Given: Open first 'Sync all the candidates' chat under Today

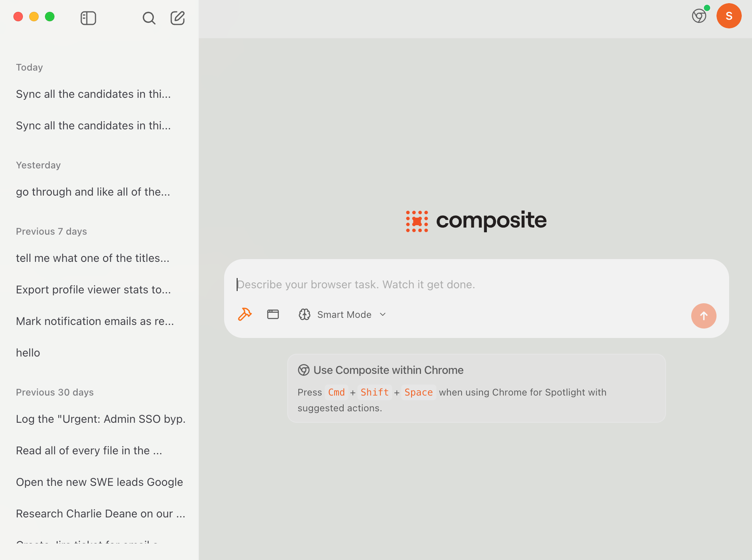Looking at the screenshot, I should tap(94, 94).
